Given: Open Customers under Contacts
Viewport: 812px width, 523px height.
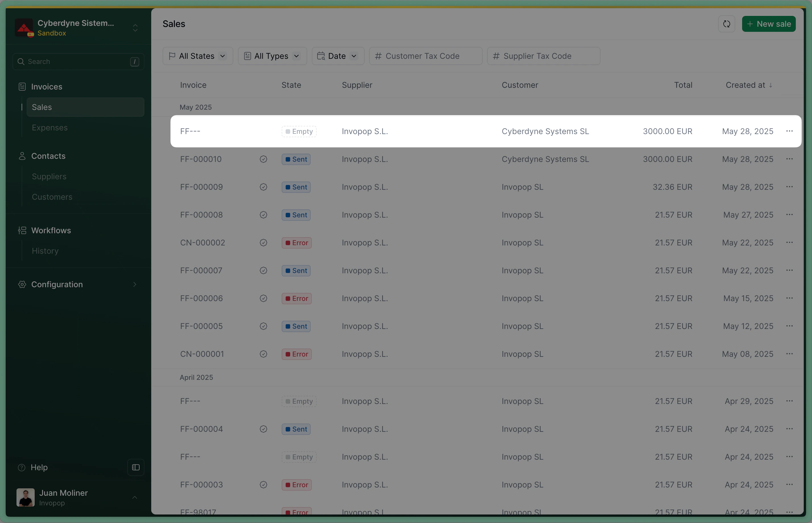Looking at the screenshot, I should pyautogui.click(x=52, y=197).
